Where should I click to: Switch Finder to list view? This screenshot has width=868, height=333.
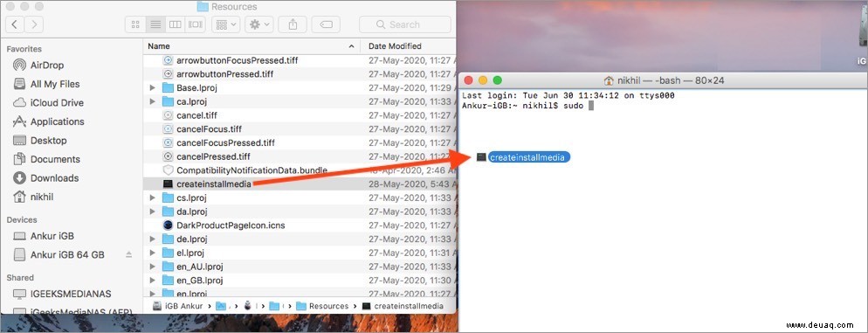pos(155,24)
